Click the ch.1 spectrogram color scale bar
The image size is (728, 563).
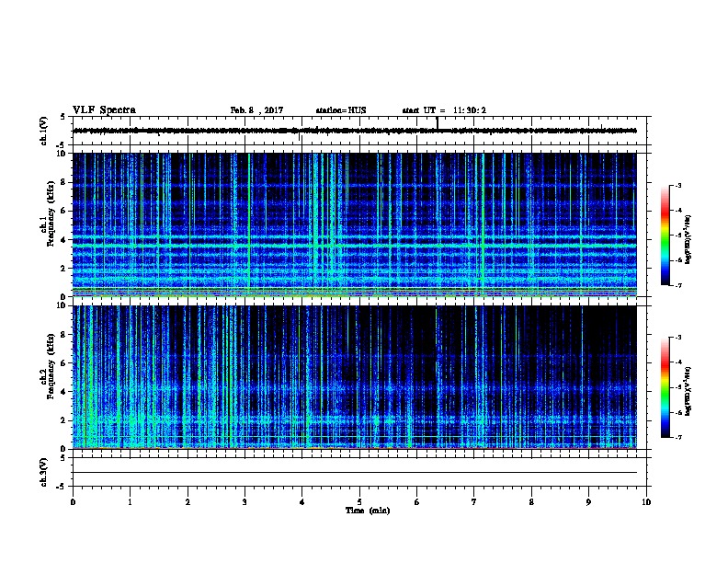(x=665, y=236)
